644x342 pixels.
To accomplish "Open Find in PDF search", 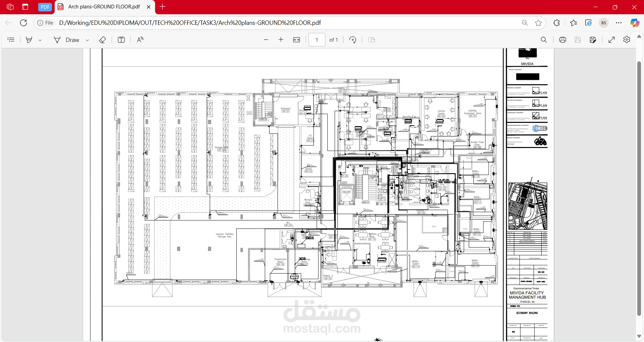I will tap(544, 40).
